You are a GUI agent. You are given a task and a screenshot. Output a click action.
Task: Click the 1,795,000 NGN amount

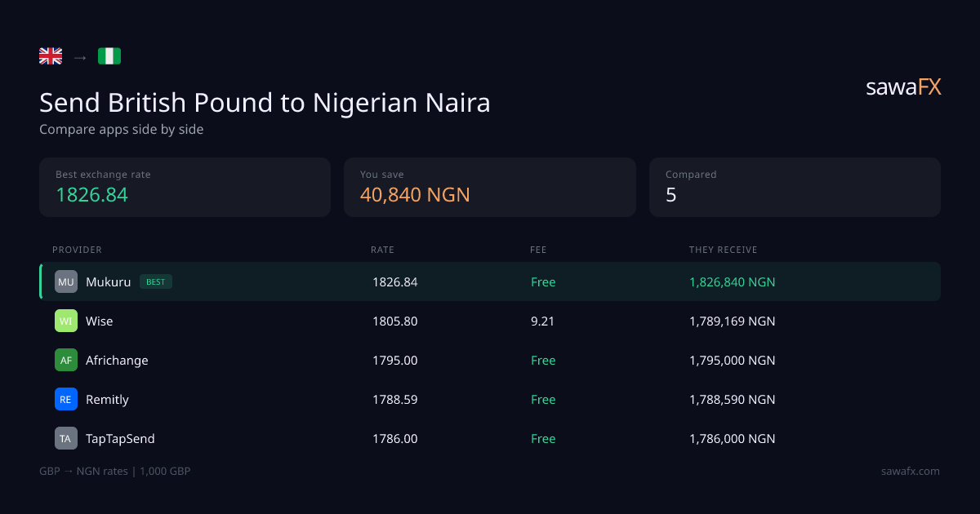(733, 360)
